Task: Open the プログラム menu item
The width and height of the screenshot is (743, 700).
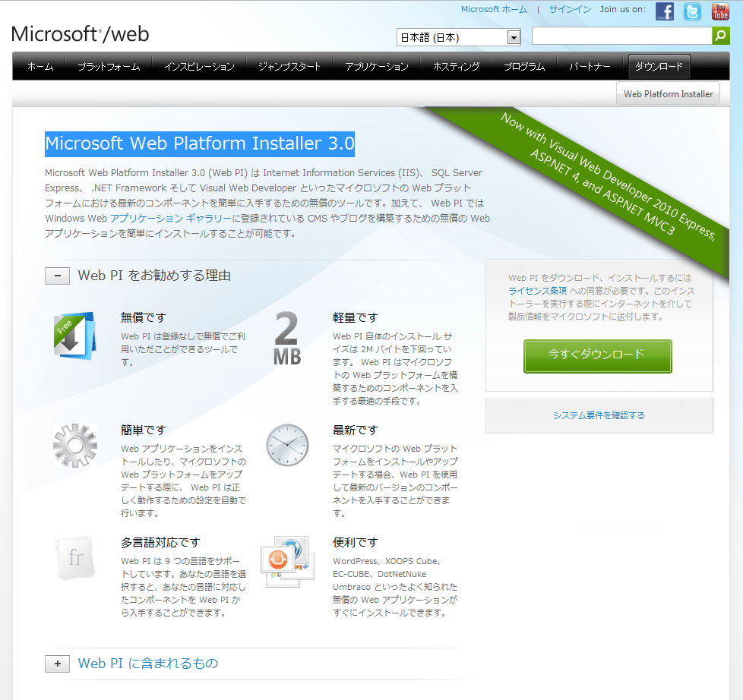Action: point(524,67)
